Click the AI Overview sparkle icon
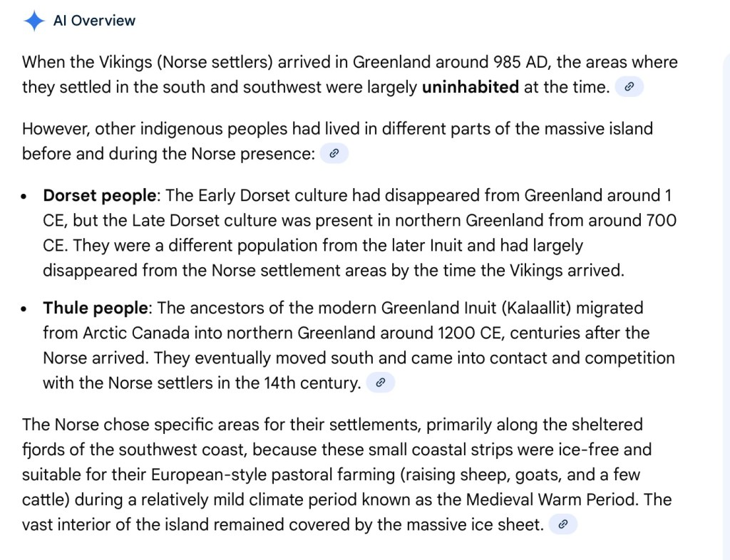 [x=34, y=21]
